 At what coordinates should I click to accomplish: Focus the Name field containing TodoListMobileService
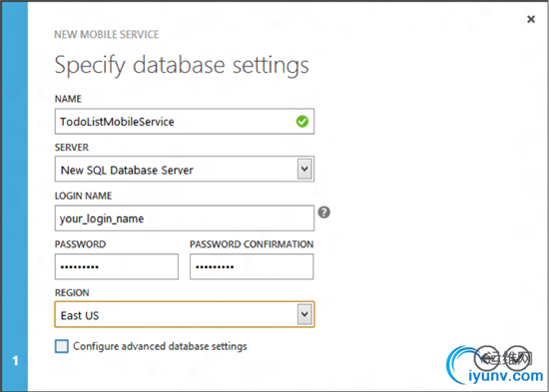tap(185, 122)
